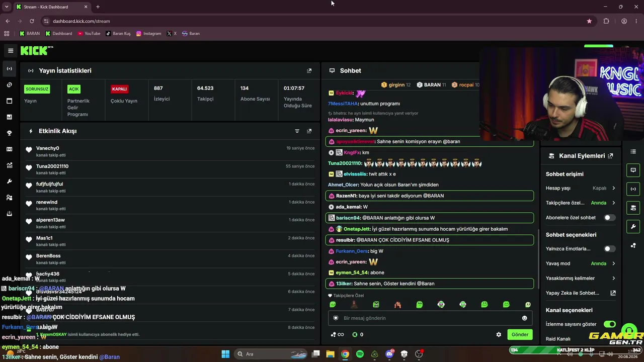Open the trophy achievements icon in sidebar
The height and width of the screenshot is (362, 644).
point(9,133)
